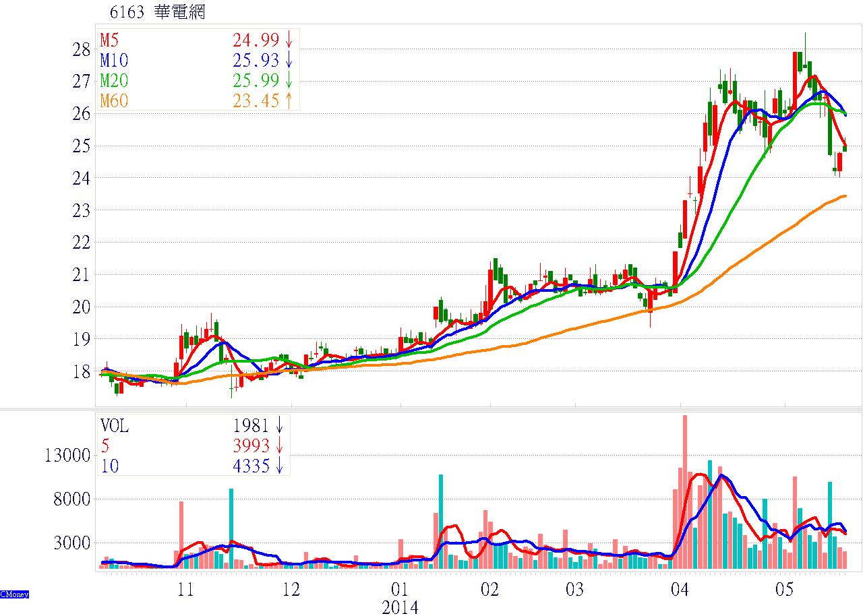Click the 10-day volume average value "4335"

tap(251, 466)
